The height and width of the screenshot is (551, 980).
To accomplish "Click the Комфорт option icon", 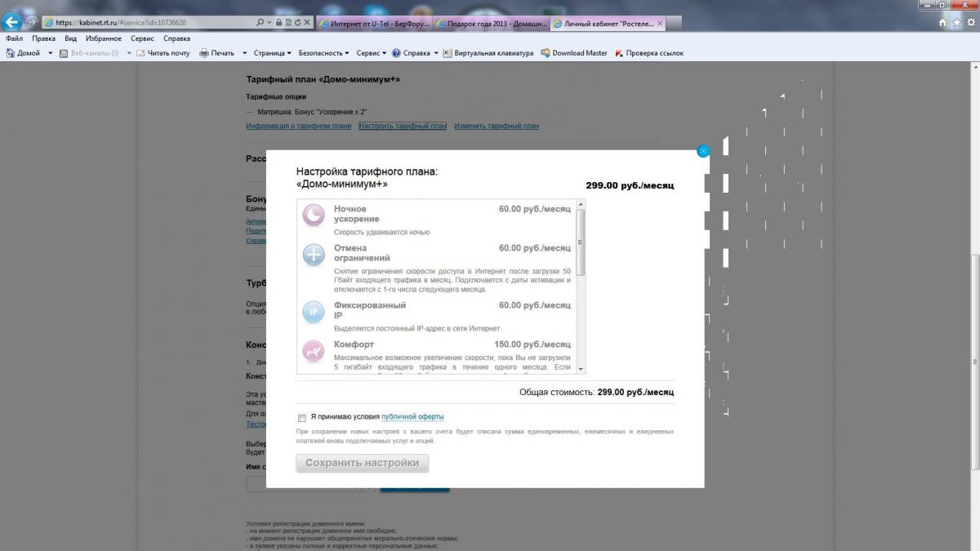I will [x=314, y=351].
